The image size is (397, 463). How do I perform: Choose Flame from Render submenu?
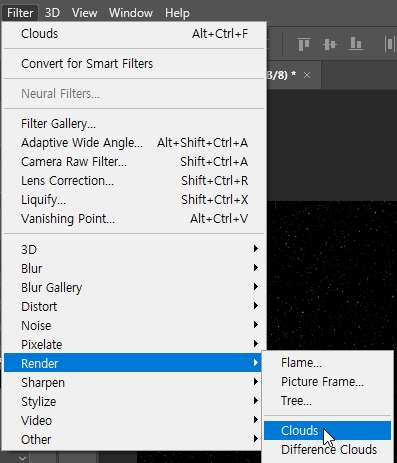pyautogui.click(x=327, y=363)
